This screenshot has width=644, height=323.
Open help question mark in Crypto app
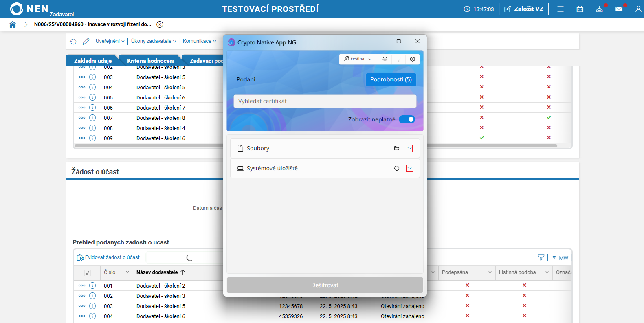point(399,59)
